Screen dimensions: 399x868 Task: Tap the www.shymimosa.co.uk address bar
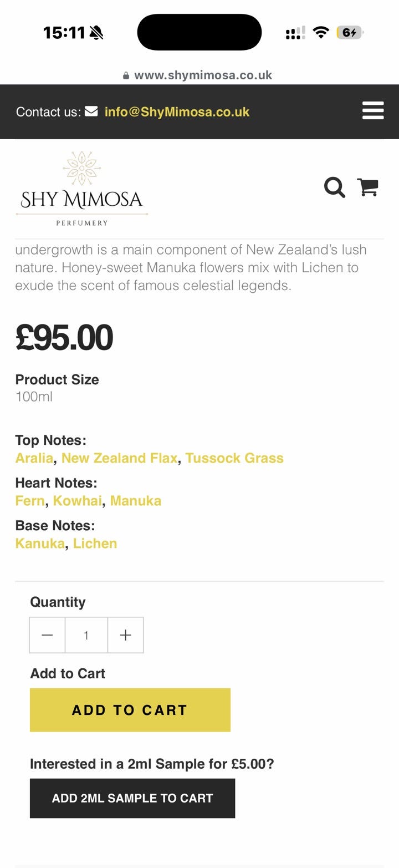(203, 75)
